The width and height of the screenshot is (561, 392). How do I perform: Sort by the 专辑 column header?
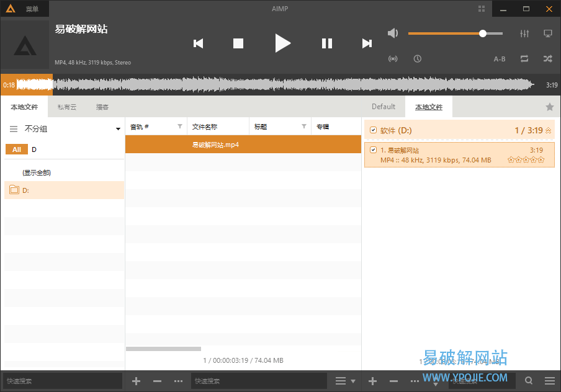pyautogui.click(x=336, y=127)
